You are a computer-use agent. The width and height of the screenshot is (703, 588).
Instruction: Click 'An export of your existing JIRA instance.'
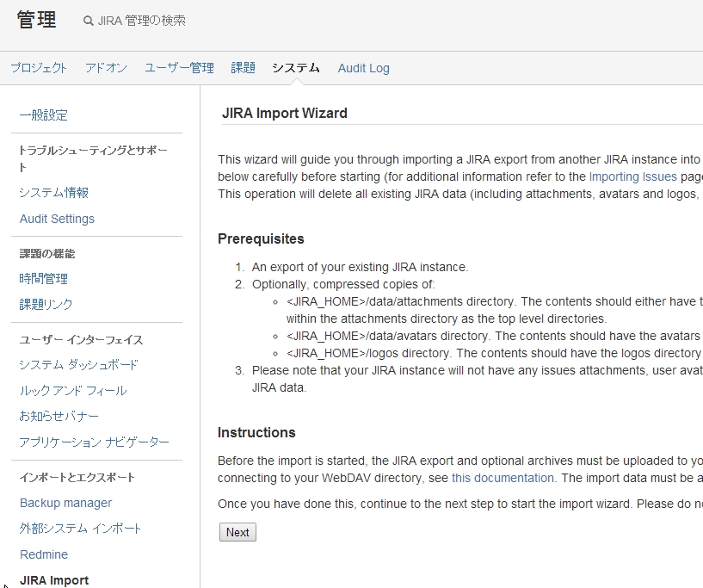click(x=360, y=268)
